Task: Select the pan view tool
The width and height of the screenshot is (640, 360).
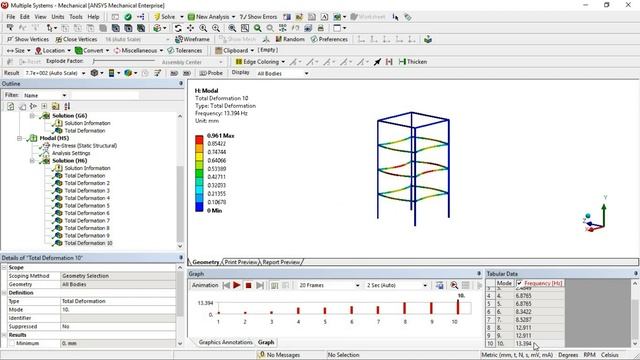Action: coord(190,28)
